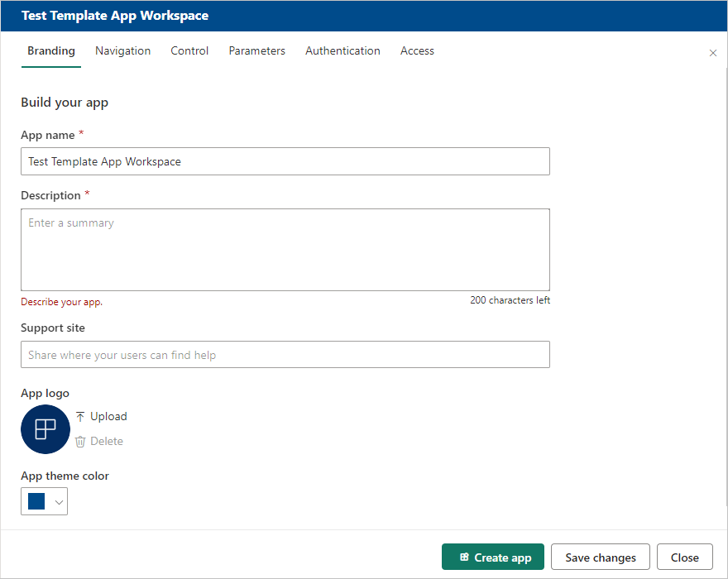Click the Support site input field
Viewport: 728px width, 579px height.
pyautogui.click(x=285, y=355)
